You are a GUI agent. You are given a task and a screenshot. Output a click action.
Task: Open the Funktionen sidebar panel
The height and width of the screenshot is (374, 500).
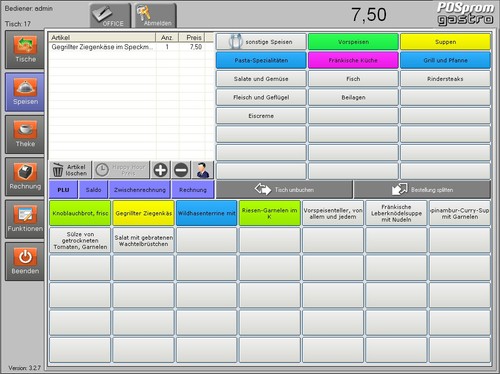tap(25, 219)
